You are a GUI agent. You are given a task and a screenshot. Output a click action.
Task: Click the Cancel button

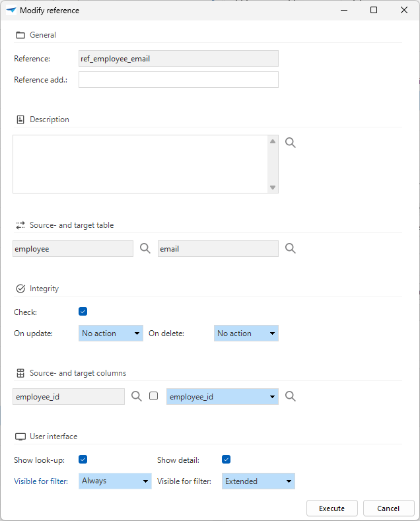coord(388,508)
